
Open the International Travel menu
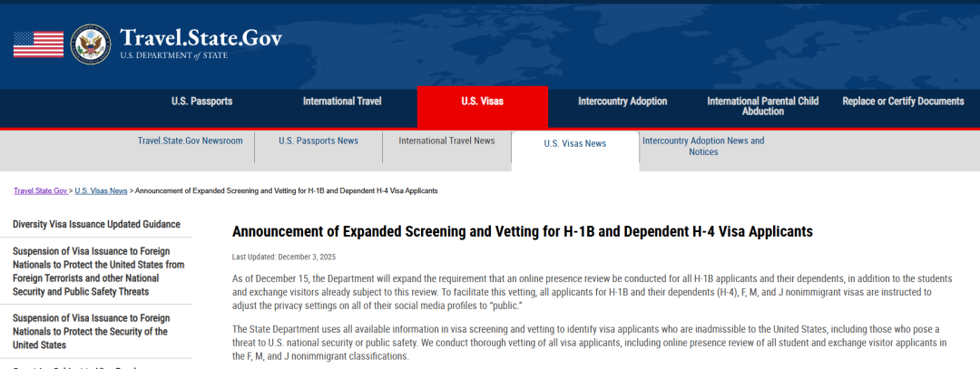[342, 102]
